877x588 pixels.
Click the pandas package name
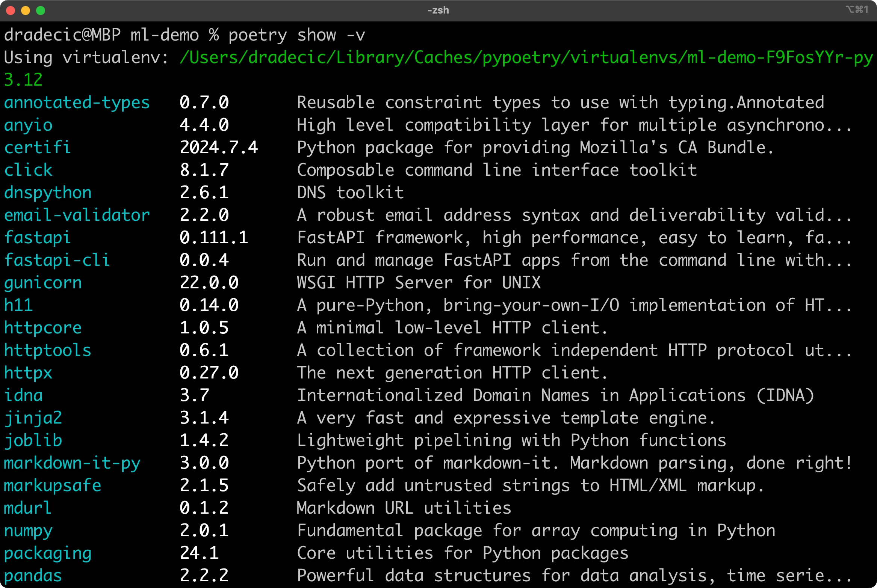tap(33, 576)
